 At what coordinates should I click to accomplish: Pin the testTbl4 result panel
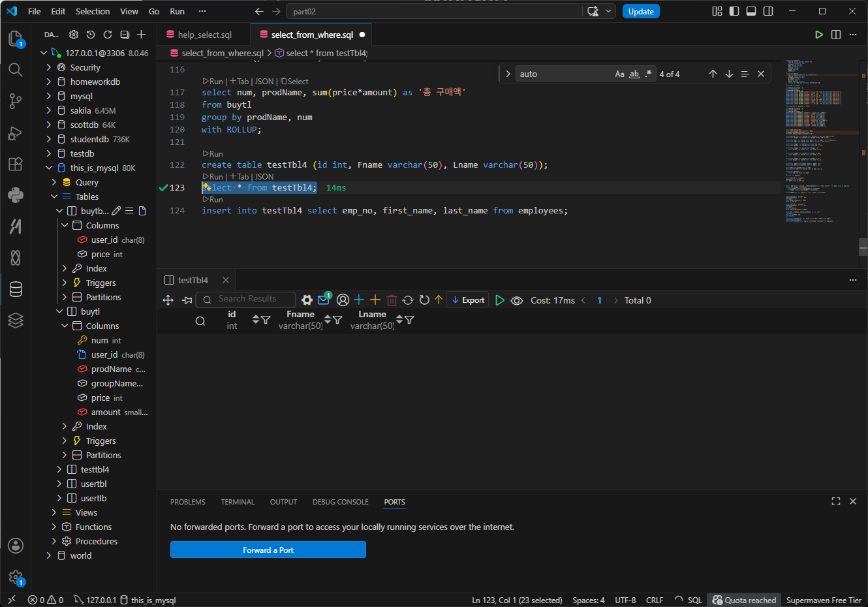[x=187, y=300]
